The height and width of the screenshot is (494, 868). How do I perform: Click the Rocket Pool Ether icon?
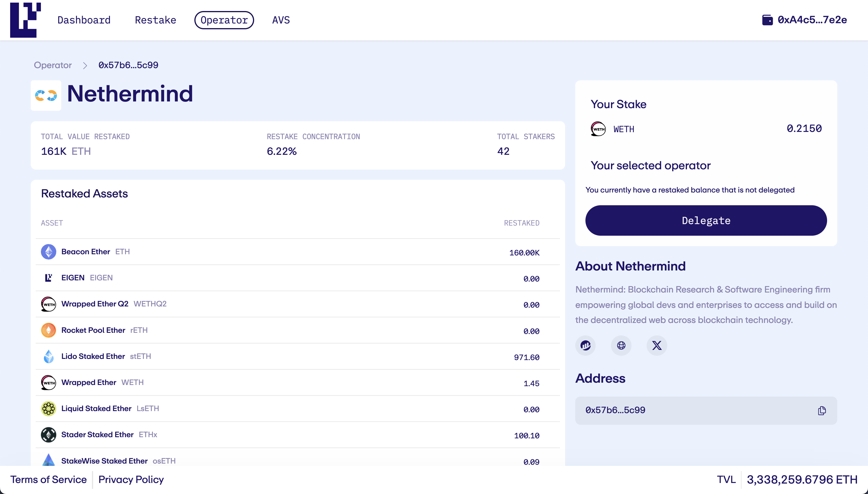(x=48, y=330)
